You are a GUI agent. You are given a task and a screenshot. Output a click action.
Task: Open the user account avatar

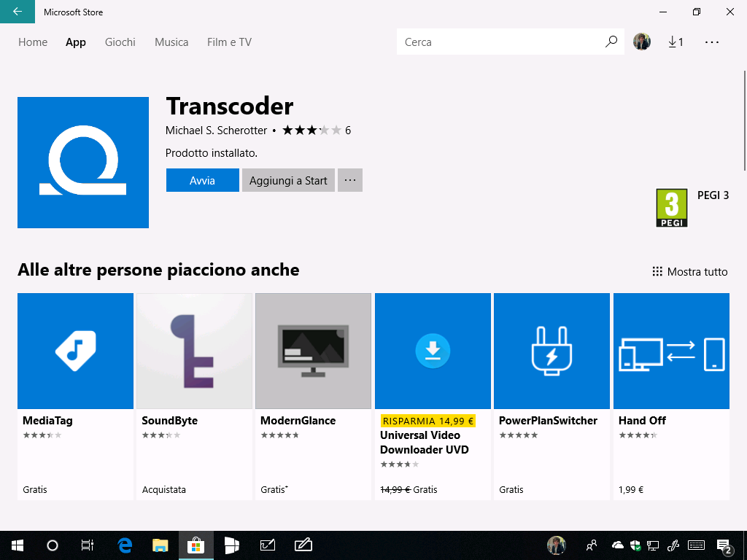click(x=642, y=42)
